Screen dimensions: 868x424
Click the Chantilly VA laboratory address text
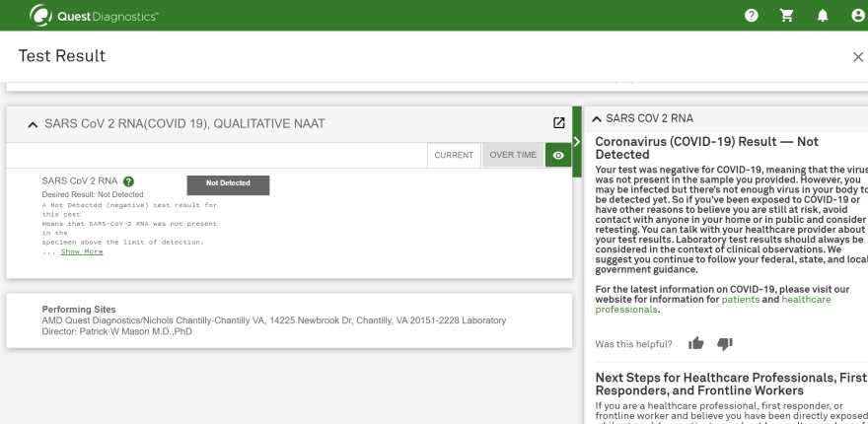point(274,326)
